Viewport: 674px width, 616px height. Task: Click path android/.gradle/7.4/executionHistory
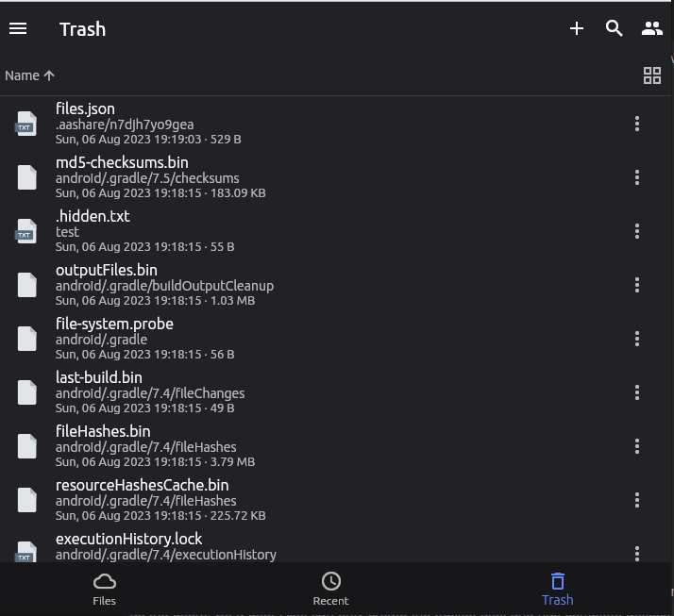pos(166,555)
